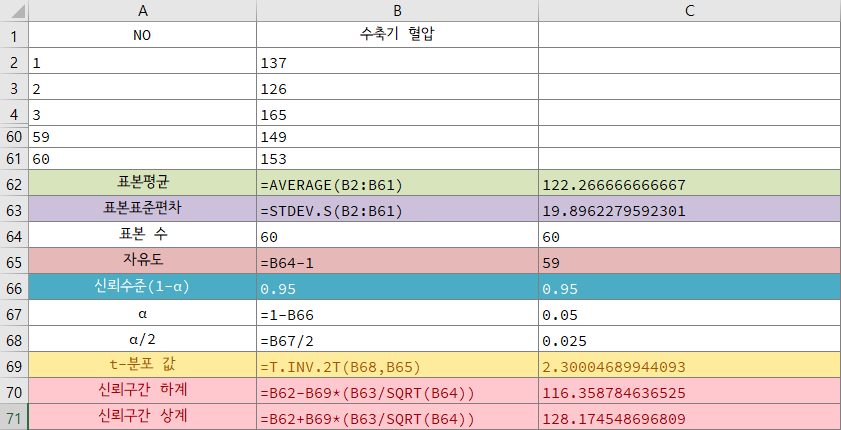Select cell containing value 165
This screenshot has width=841, height=430.
point(397,113)
